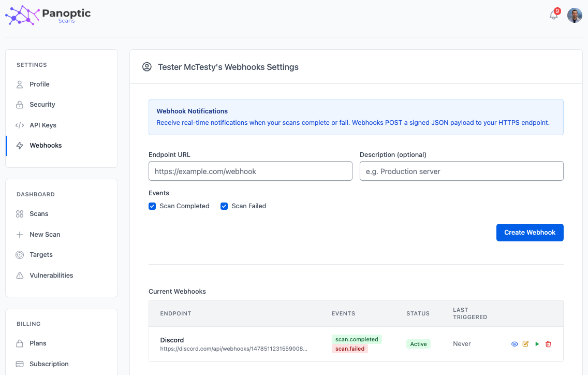588x375 pixels.
Task: Open Vulnerabilities from the sidebar
Action: pyautogui.click(x=51, y=275)
